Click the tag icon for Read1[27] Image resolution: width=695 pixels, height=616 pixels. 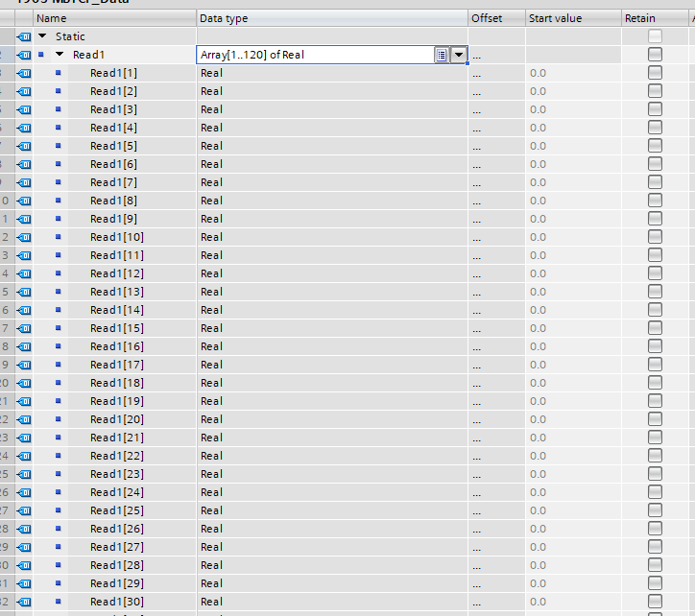(24, 547)
